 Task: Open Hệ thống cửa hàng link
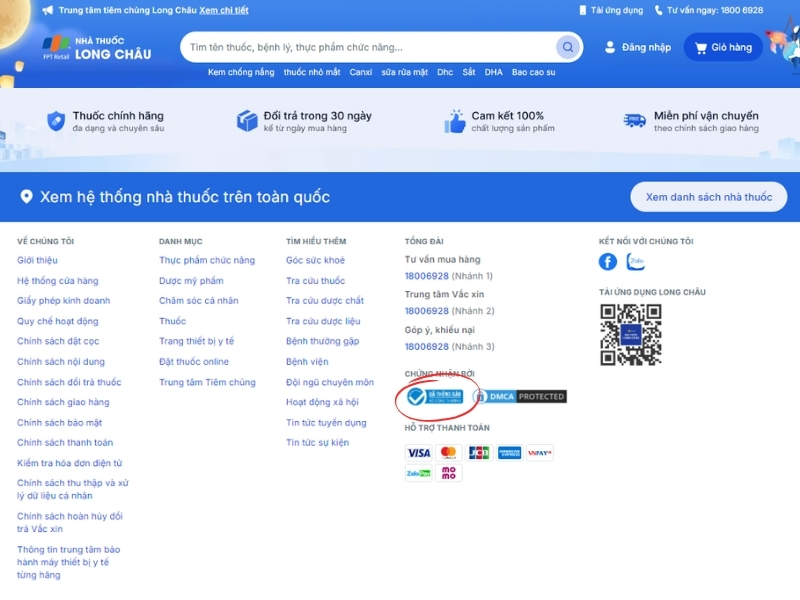click(58, 281)
